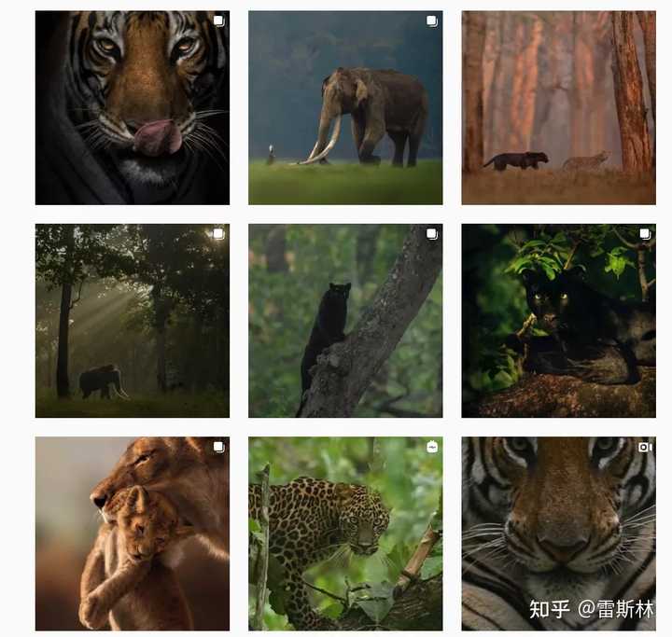Open the spotted leopard on branch post

(345, 533)
